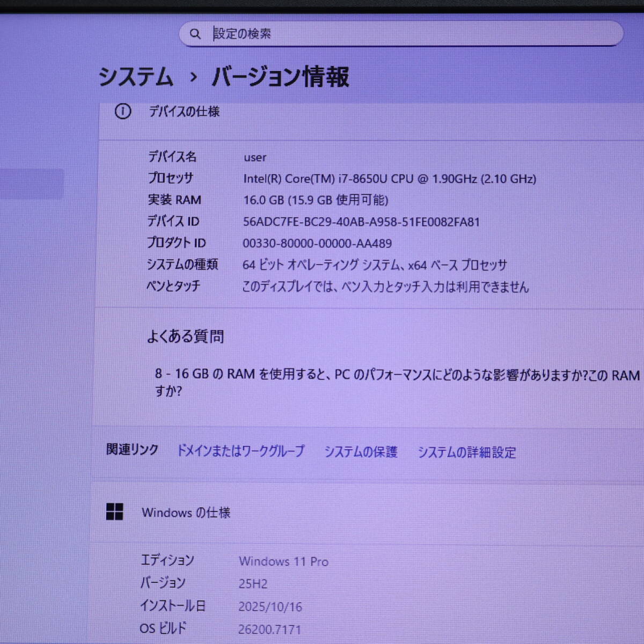Click the よくある質問 heading

185,336
